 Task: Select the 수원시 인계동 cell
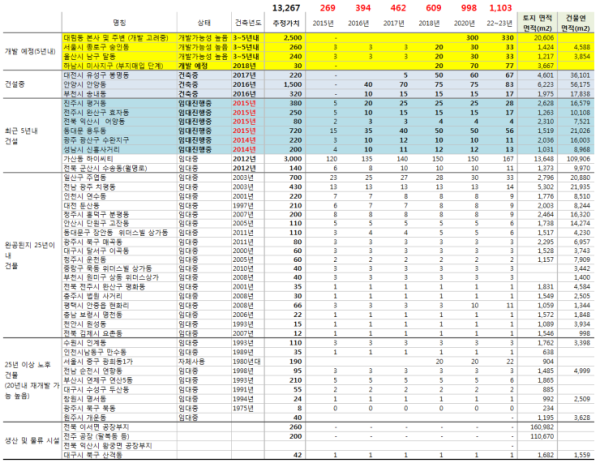pyautogui.click(x=85, y=342)
